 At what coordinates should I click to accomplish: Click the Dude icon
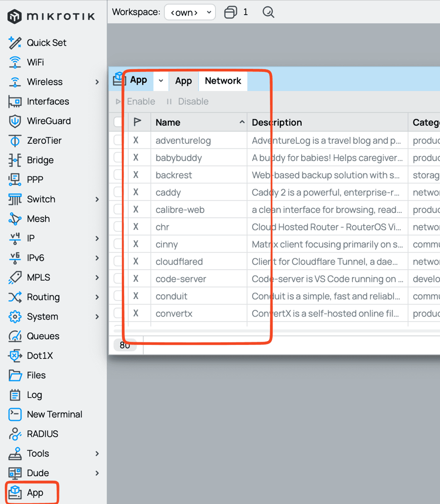(x=15, y=473)
